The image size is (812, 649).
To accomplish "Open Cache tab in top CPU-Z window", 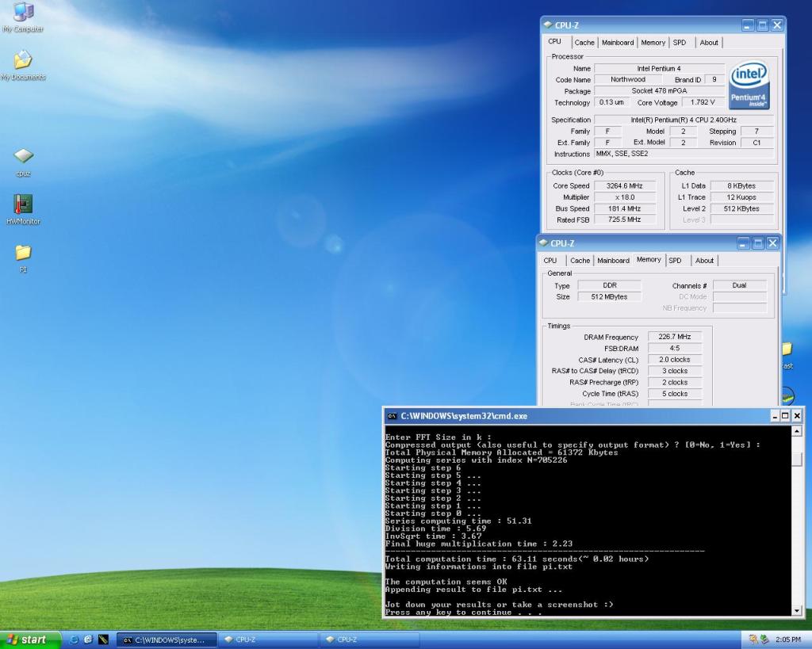I will click(x=584, y=43).
